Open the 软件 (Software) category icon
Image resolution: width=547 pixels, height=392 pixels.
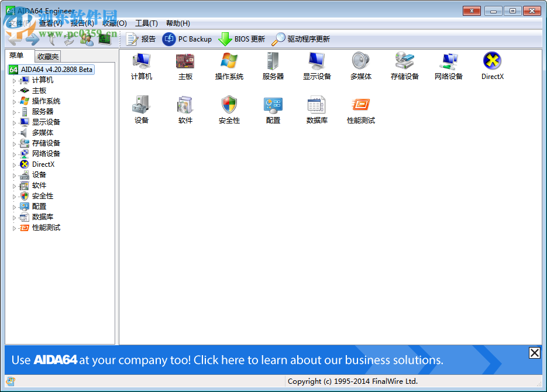[185, 110]
